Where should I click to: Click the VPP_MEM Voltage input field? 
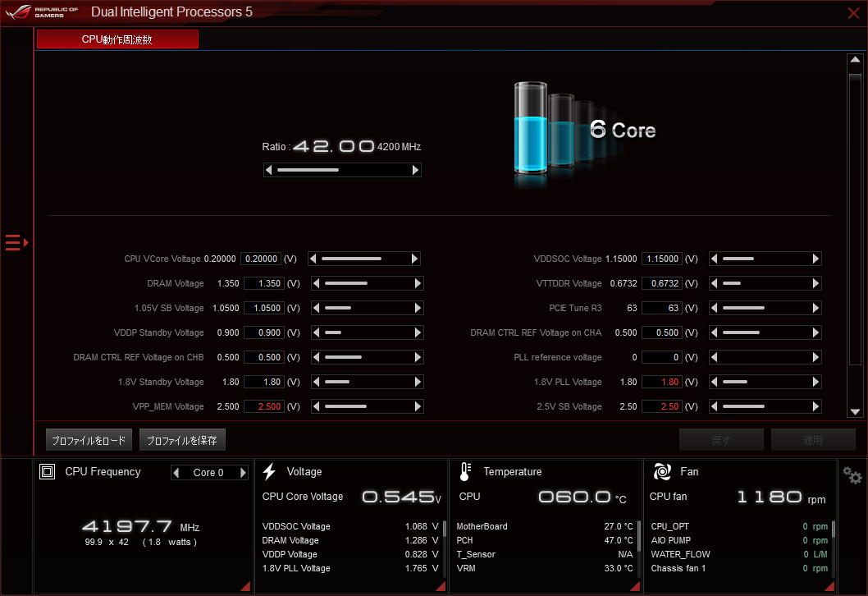click(264, 406)
